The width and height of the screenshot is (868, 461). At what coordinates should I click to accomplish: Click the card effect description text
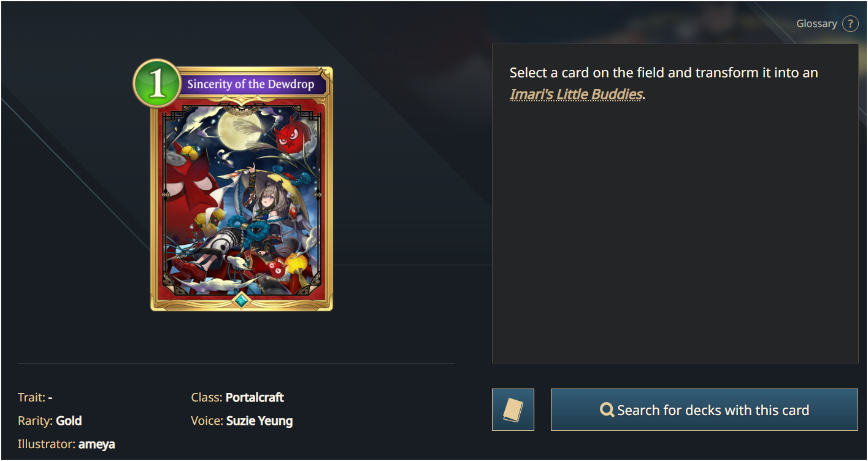tap(664, 83)
